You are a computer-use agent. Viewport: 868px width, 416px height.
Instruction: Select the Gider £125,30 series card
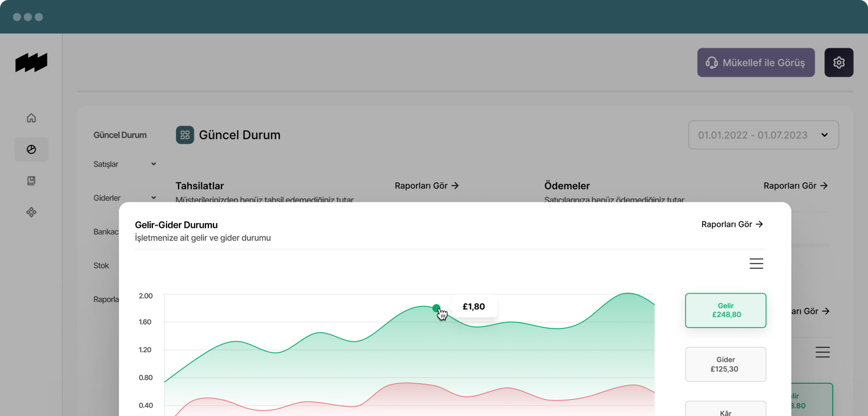pyautogui.click(x=726, y=364)
